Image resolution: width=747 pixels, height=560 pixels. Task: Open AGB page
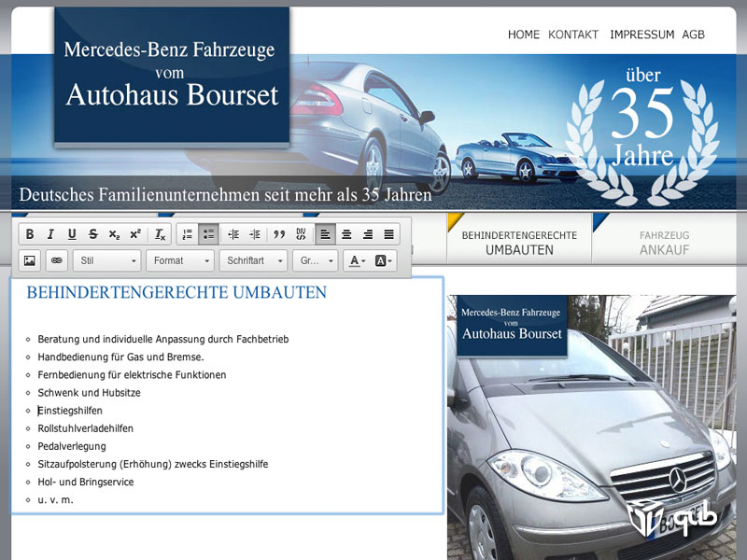tap(693, 35)
